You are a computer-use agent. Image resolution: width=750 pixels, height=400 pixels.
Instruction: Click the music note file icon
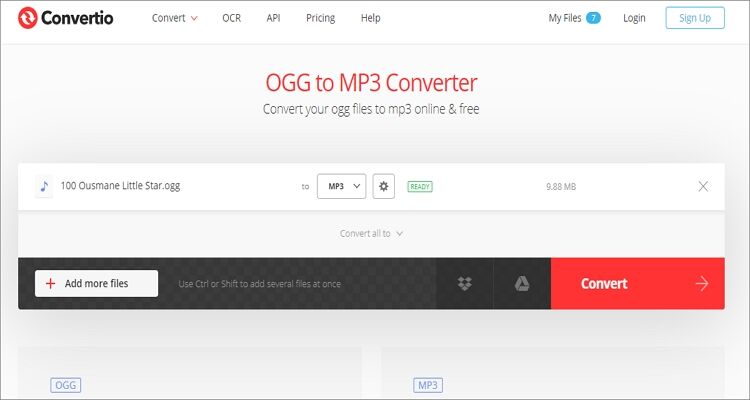44,186
